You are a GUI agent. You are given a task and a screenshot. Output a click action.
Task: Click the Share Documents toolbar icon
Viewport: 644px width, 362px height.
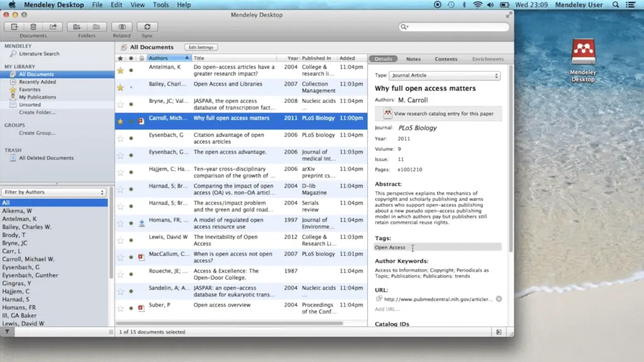coord(53,26)
